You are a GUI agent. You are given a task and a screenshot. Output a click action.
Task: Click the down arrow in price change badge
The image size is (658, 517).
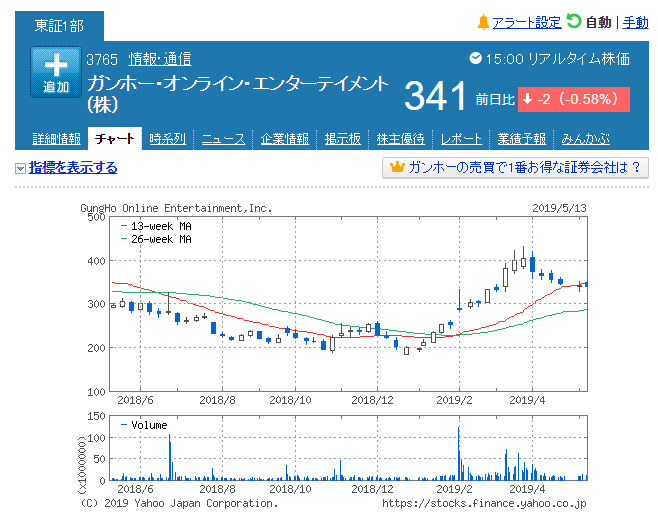pos(527,99)
